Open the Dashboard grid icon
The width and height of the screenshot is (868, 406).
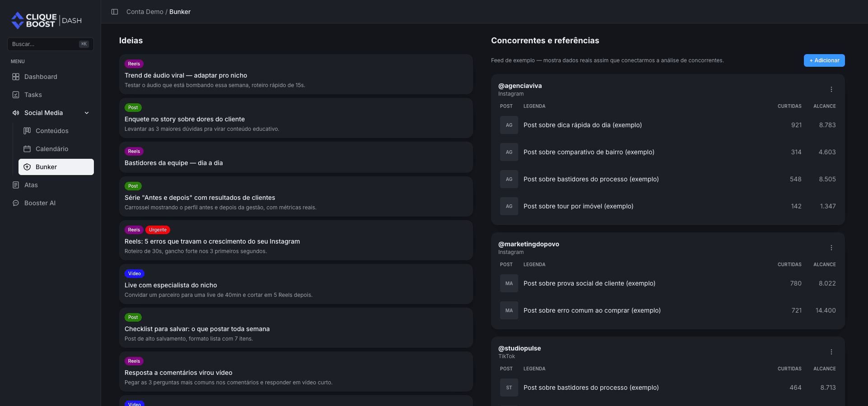pos(16,77)
